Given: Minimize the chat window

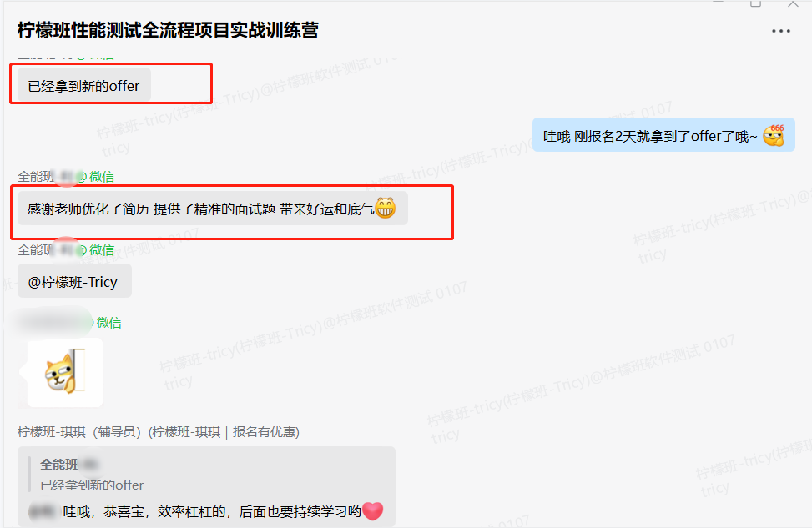Looking at the screenshot, I should (x=718, y=2).
